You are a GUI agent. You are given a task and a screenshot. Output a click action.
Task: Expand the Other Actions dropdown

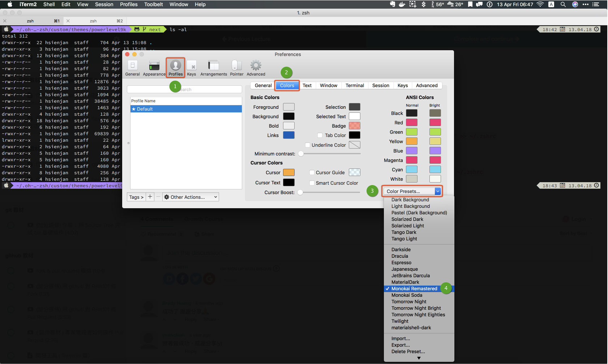(190, 197)
